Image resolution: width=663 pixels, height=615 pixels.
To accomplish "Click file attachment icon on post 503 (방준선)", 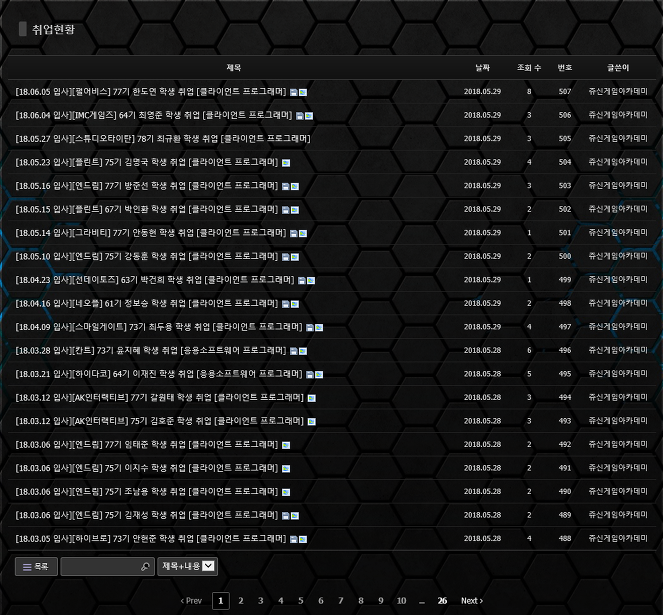I will click(x=286, y=187).
